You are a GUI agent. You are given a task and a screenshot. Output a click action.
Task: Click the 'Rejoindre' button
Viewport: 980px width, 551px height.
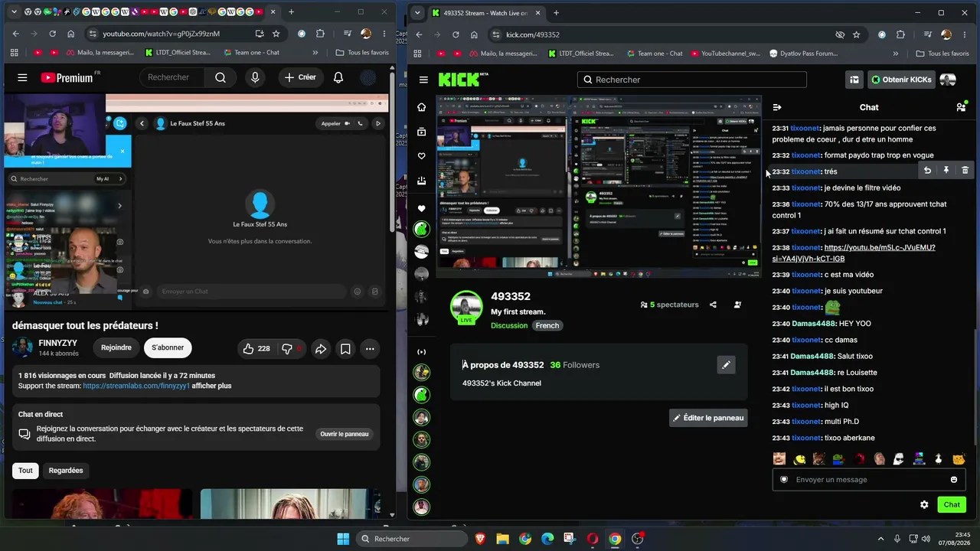[116, 347]
